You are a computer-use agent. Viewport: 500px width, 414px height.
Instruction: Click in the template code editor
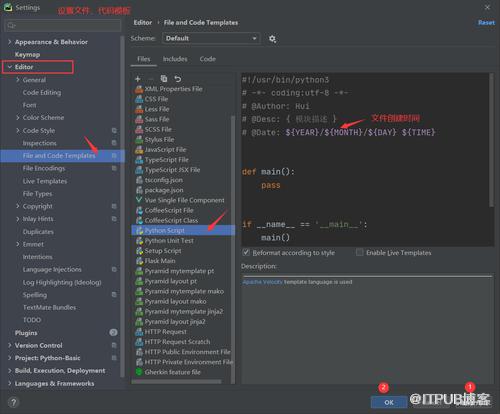point(365,159)
